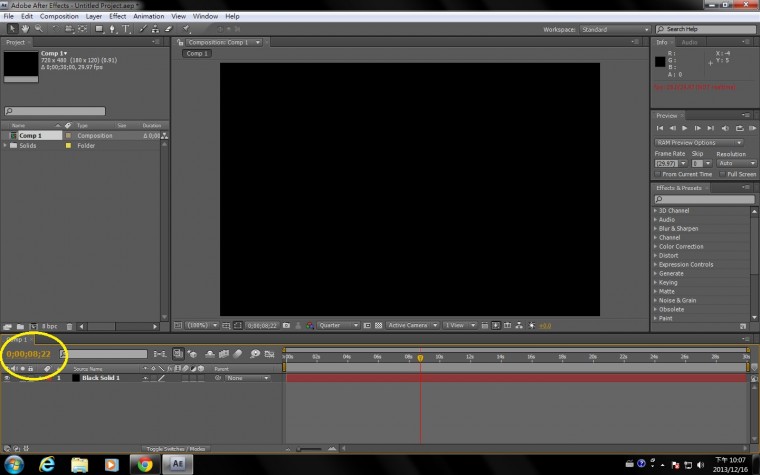
Task: Select the Hand tool in the toolbar
Action: click(23, 29)
